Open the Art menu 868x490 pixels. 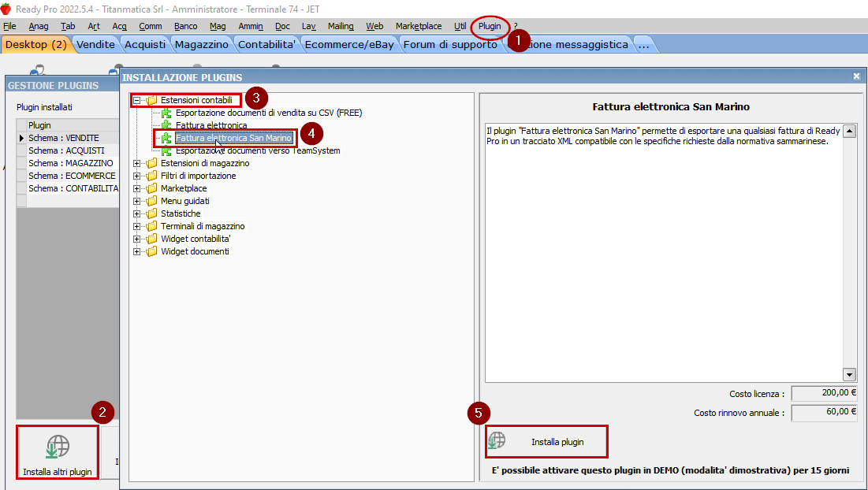94,26
